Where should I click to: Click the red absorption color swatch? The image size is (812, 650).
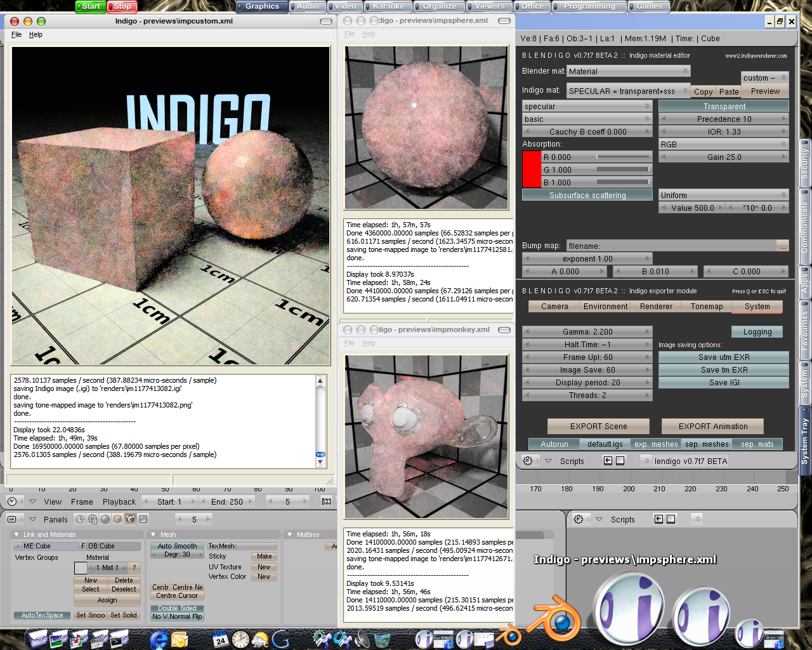click(x=532, y=169)
